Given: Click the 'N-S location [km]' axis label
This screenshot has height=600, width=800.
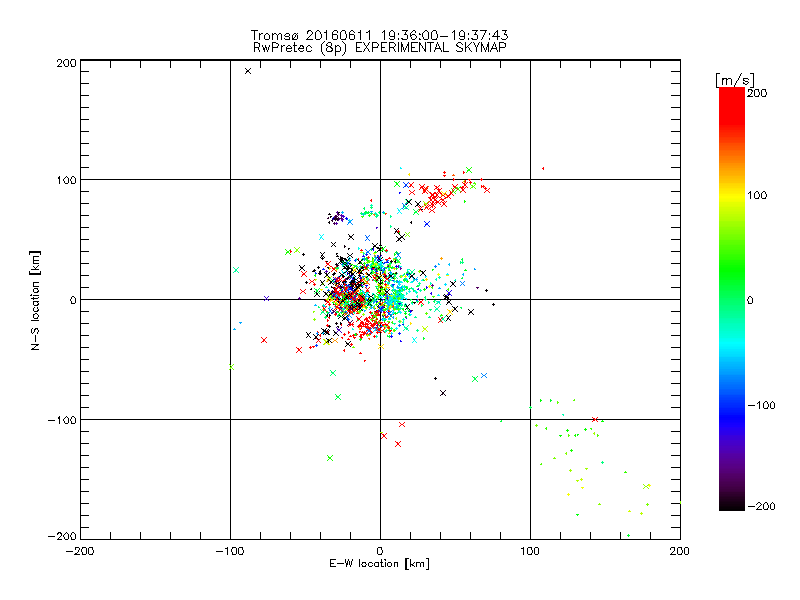Looking at the screenshot, I should (35, 300).
